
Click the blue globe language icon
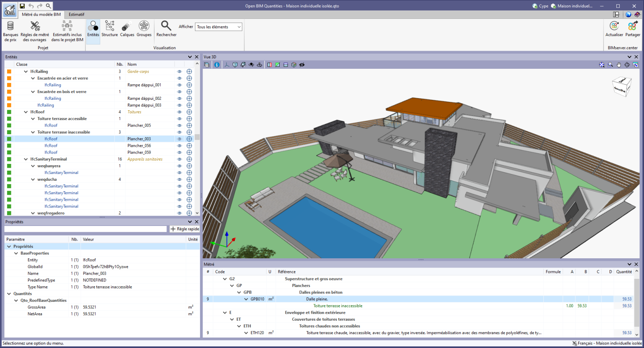tap(628, 14)
